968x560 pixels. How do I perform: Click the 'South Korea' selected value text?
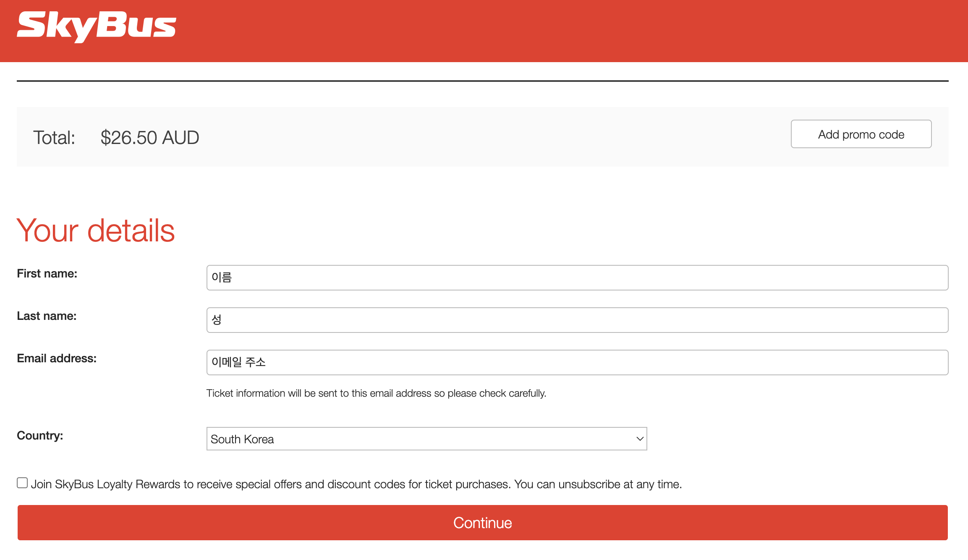(x=242, y=439)
